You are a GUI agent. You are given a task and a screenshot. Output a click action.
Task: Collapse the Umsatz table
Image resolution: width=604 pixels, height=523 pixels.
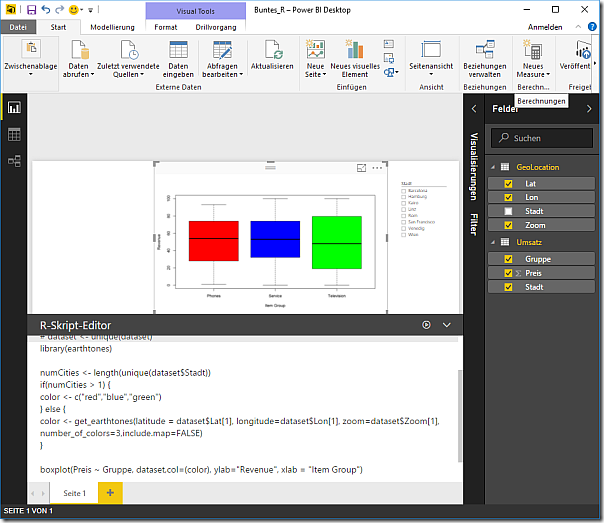[493, 242]
